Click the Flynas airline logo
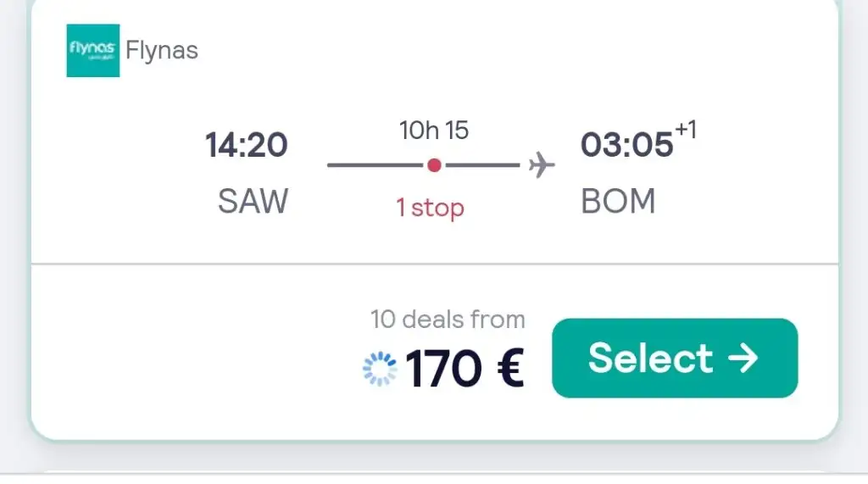The height and width of the screenshot is (484, 868). (x=93, y=51)
